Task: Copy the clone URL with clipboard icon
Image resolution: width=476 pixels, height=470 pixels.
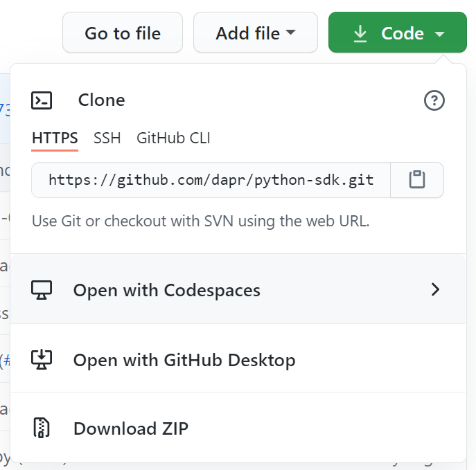Action: [416, 180]
